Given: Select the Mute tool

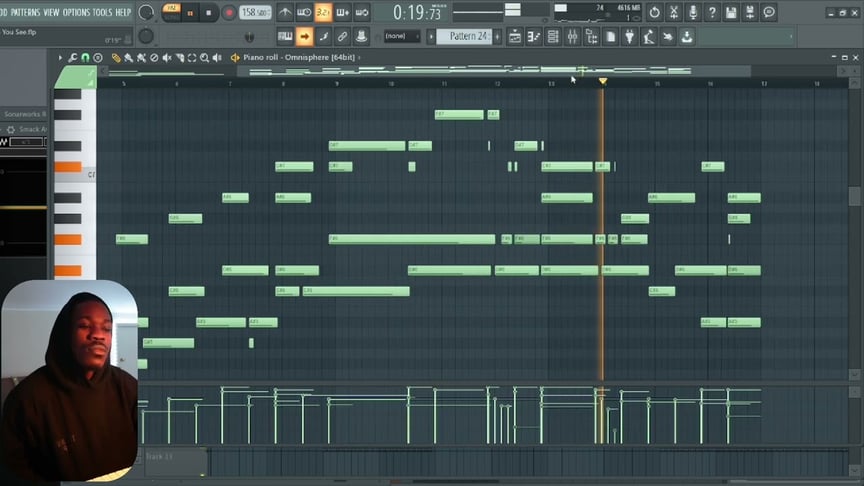Looking at the screenshot, I should click(x=167, y=57).
